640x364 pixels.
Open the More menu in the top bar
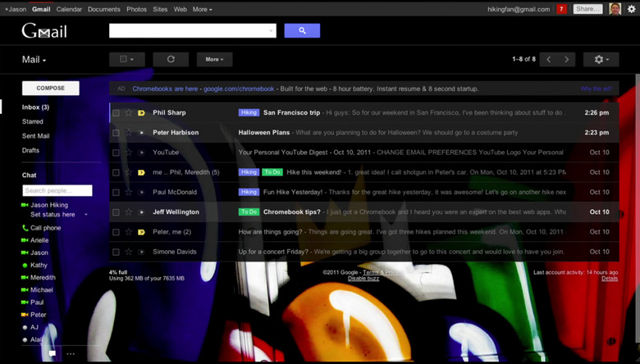202,9
